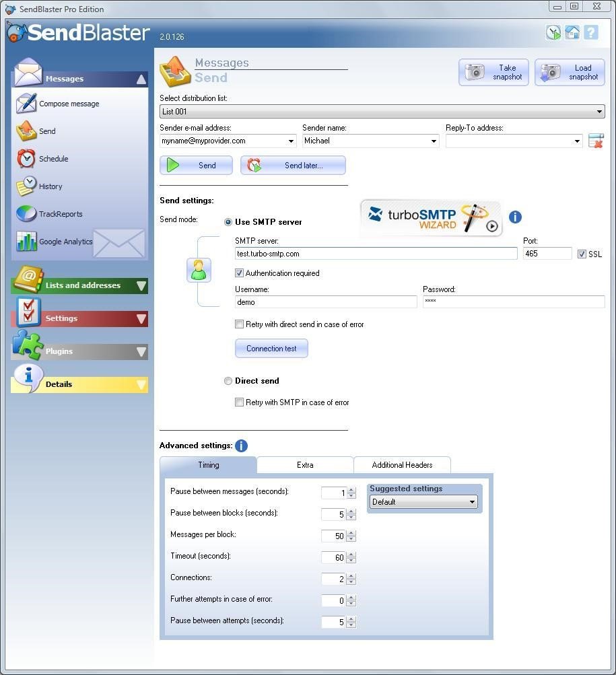Click the Connections spinner
Image resolution: width=616 pixels, height=675 pixels.
pyautogui.click(x=351, y=579)
